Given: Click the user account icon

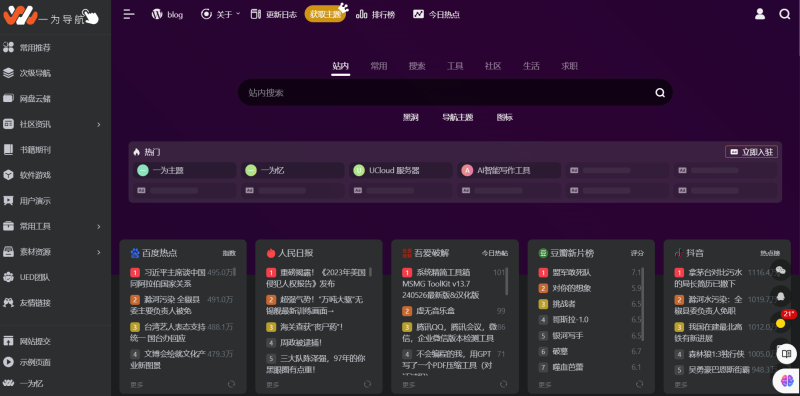Looking at the screenshot, I should click(x=760, y=14).
